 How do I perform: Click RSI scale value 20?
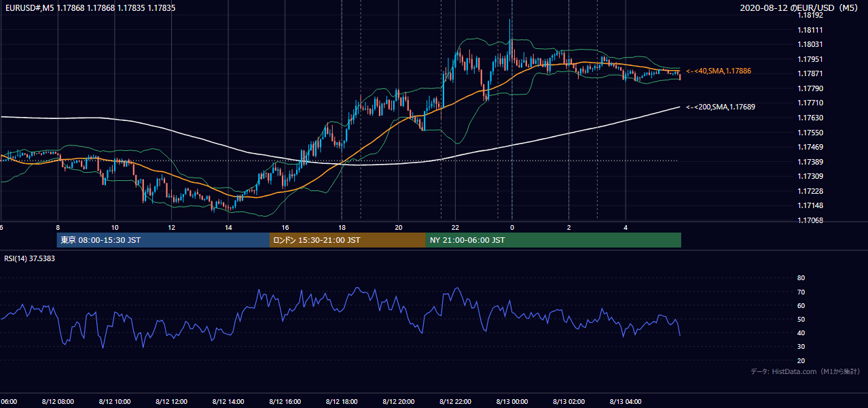pos(801,360)
